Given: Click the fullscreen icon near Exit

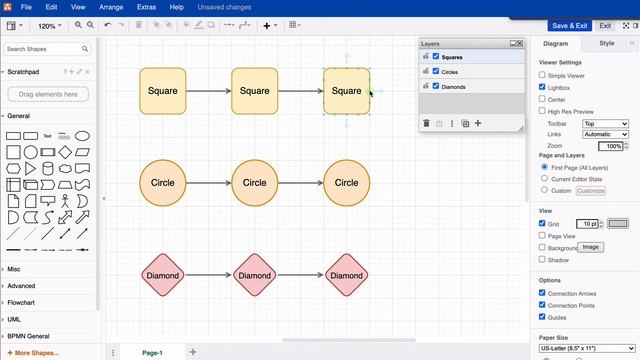Looking at the screenshot, I should click(x=626, y=25).
